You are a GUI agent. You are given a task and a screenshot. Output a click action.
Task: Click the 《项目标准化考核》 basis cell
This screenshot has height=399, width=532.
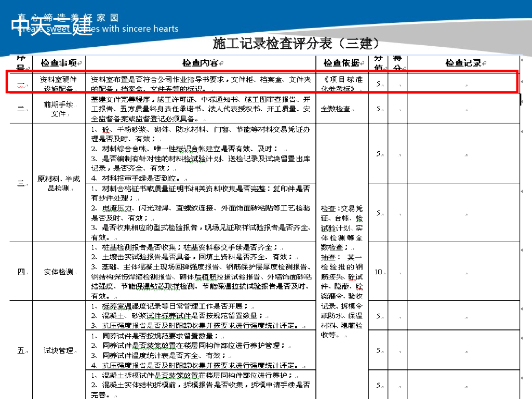(342, 84)
